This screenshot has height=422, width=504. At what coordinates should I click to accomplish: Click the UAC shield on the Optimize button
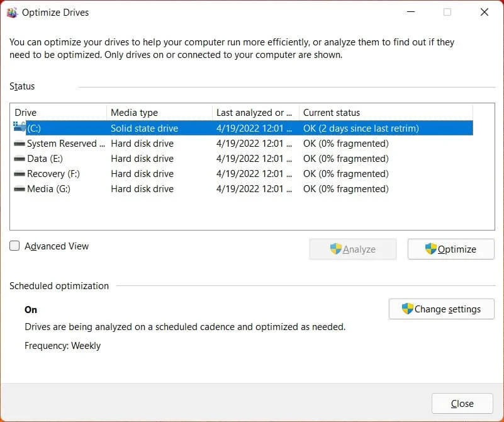coord(429,249)
